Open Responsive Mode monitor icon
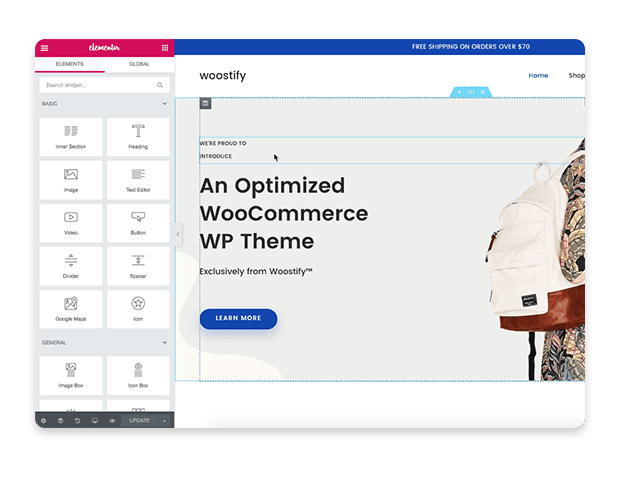Image resolution: width=620 pixels, height=480 pixels. click(x=95, y=421)
